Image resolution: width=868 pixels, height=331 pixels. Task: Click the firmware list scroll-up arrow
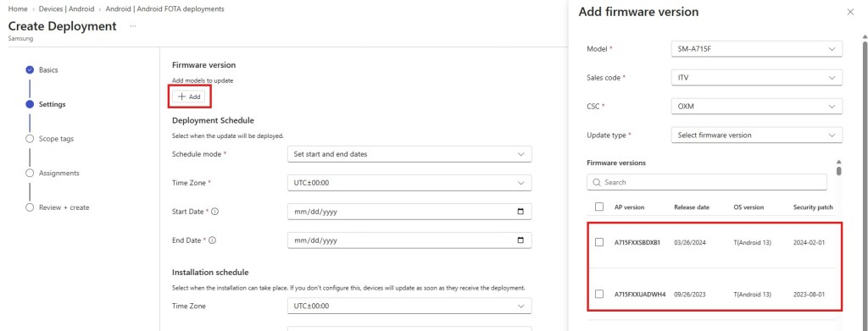838,162
